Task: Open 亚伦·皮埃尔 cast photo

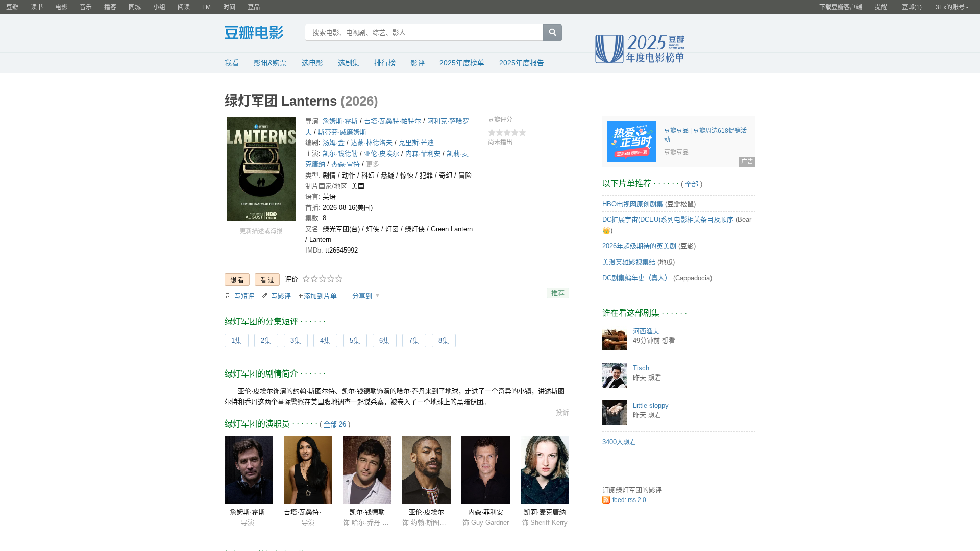Action: pyautogui.click(x=426, y=469)
